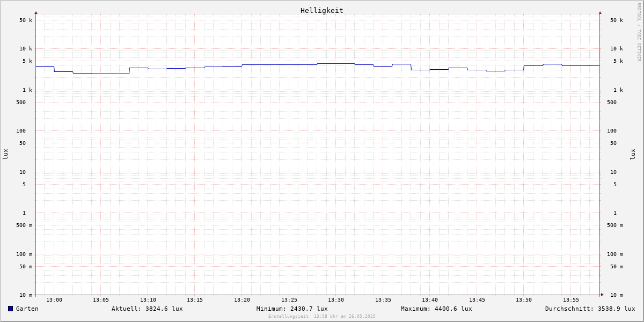Viewport: 644px width, 322px height.
Task: Click the 500 m label on right axis
Action: (x=615, y=225)
